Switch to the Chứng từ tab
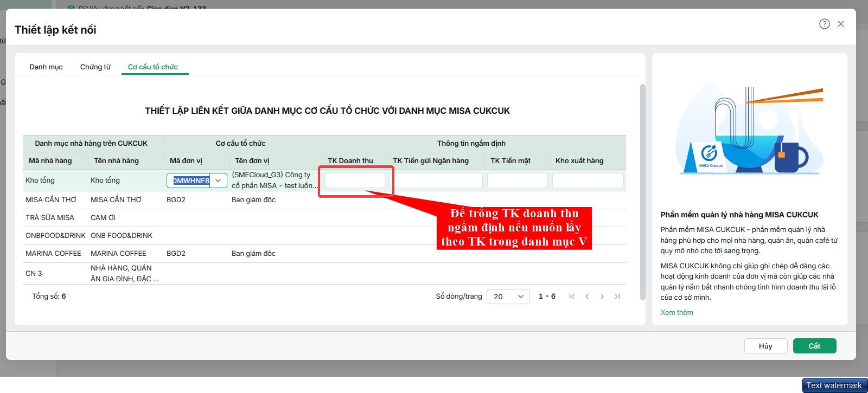The width and height of the screenshot is (868, 393). (95, 67)
